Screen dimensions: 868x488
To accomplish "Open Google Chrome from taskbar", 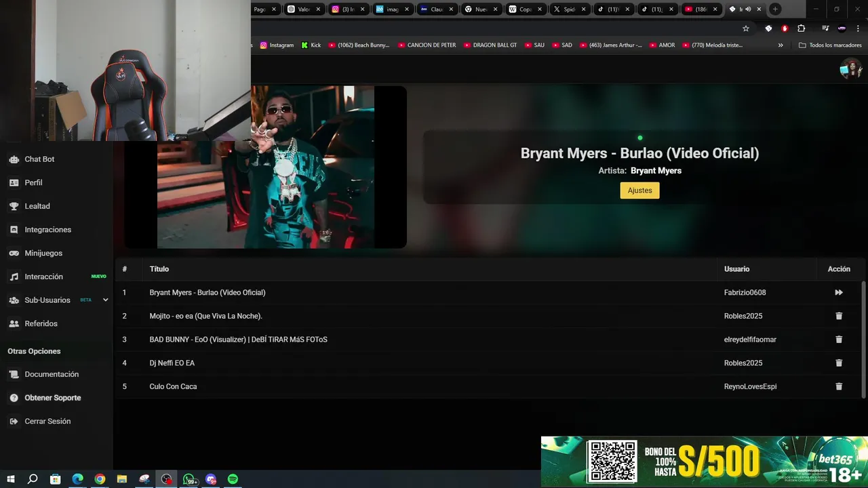I will point(100,479).
